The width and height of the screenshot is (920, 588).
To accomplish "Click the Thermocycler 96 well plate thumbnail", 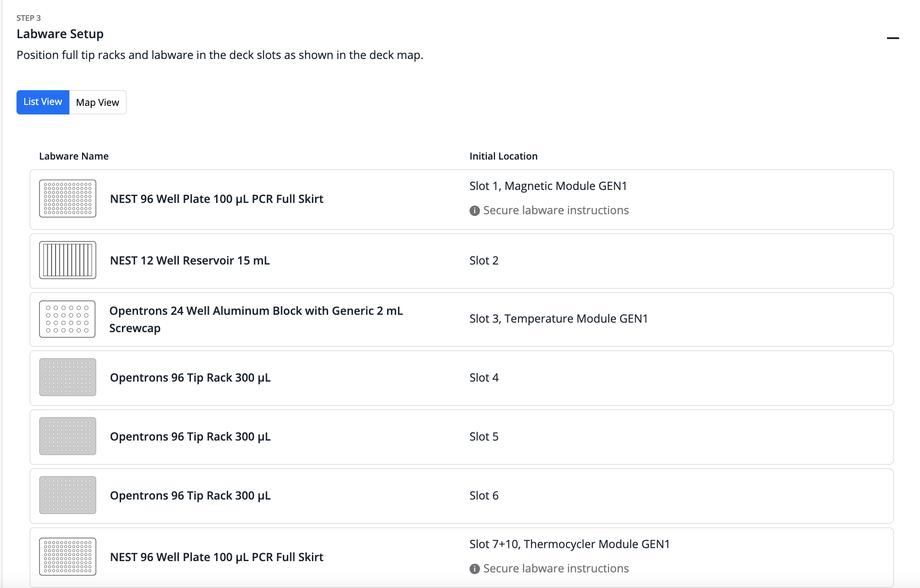I will click(68, 557).
